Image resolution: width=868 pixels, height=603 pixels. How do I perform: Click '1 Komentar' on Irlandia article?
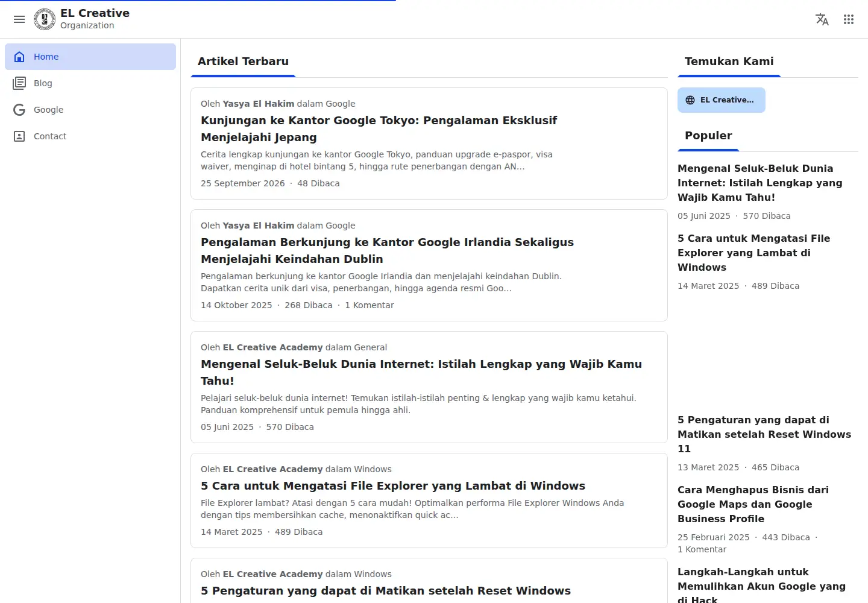tap(370, 305)
